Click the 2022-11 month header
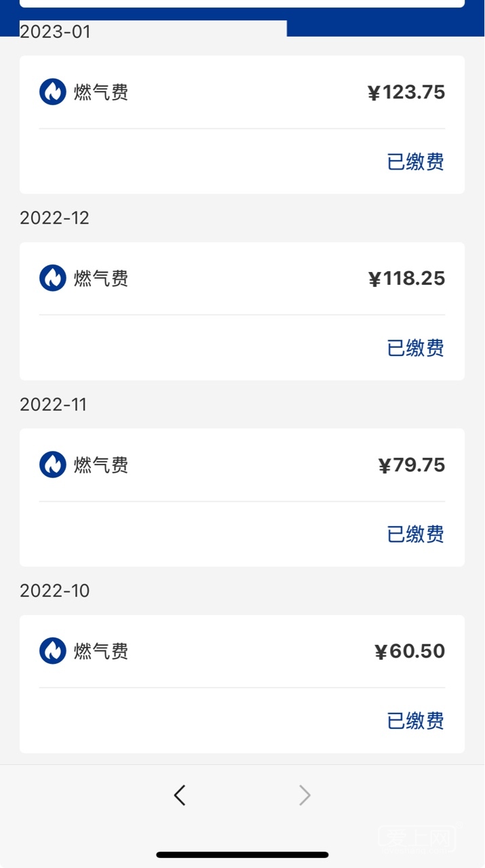The image size is (485, 868). point(53,404)
